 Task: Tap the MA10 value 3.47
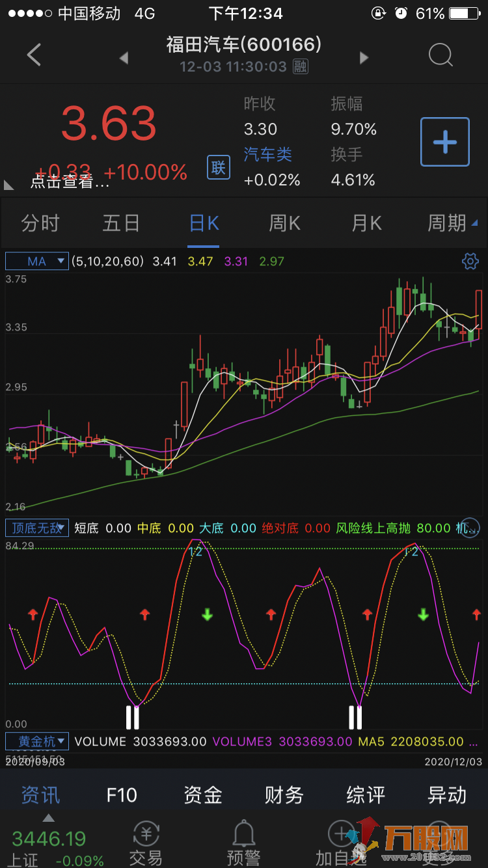pos(200,262)
